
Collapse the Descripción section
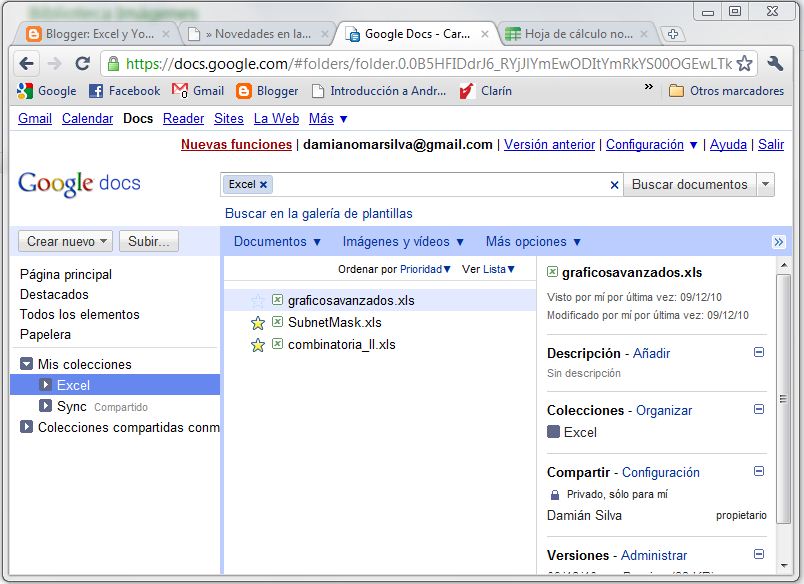point(759,352)
